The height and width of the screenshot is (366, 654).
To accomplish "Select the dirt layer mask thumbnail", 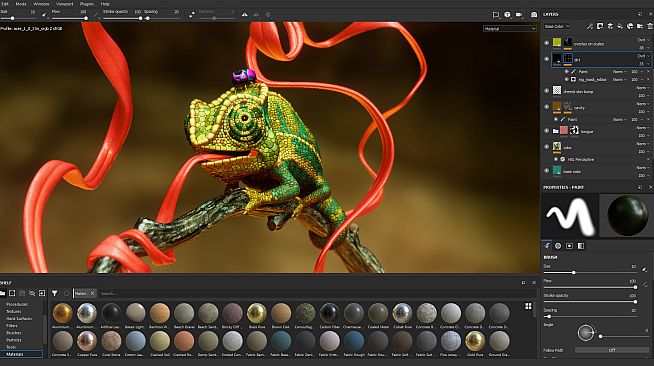I will point(568,59).
